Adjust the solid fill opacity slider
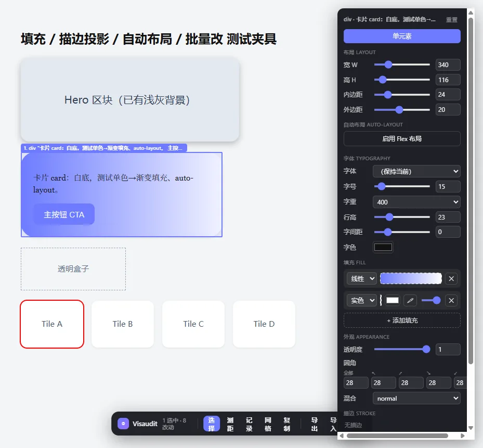Image resolution: width=483 pixels, height=448 pixels. point(431,300)
